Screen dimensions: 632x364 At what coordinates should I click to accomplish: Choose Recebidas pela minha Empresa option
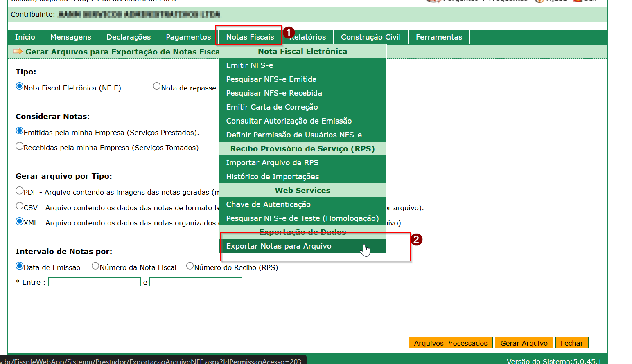tap(19, 146)
